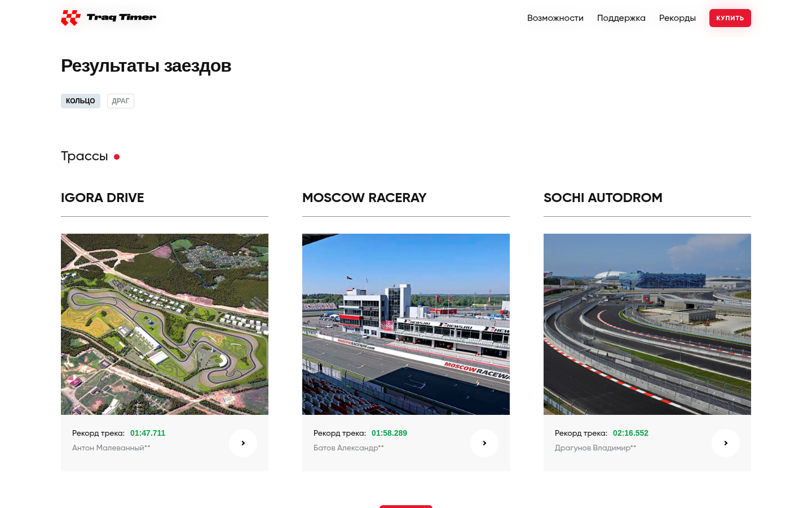Screen dimensions: 812x508
Task: Click driver name Антон Малеванный
Action: [111, 448]
